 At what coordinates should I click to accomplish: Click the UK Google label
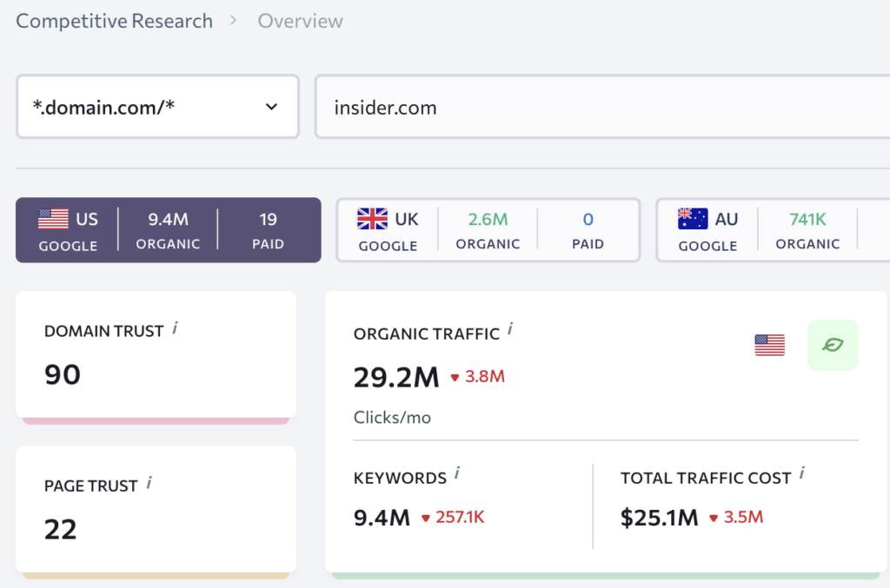tap(388, 245)
